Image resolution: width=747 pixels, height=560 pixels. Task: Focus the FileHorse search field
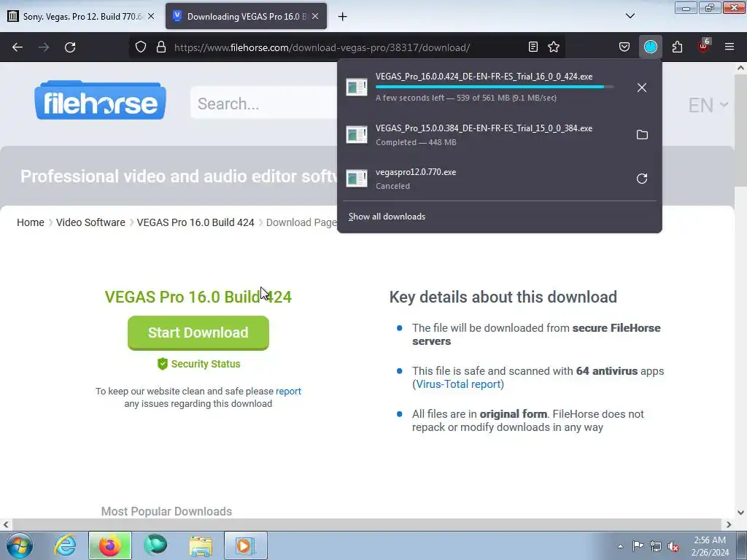coord(264,104)
